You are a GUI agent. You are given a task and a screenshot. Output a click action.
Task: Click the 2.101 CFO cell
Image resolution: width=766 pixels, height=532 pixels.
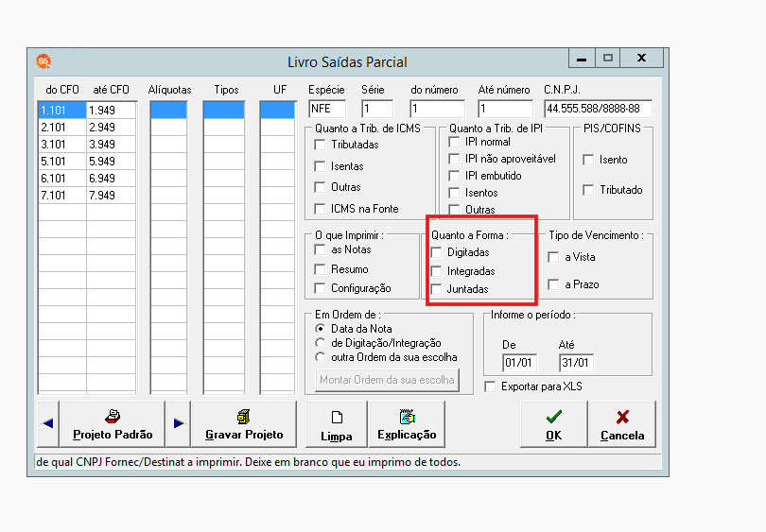pyautogui.click(x=62, y=128)
